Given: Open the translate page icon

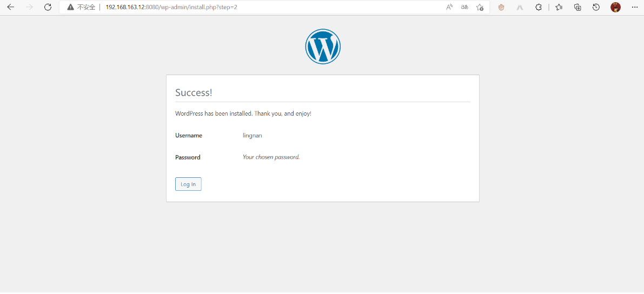Looking at the screenshot, I should [x=464, y=7].
